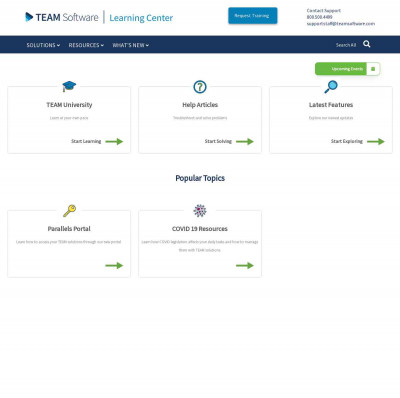The width and height of the screenshot is (400, 398).
Task: Click the green arrow beside Start Learning
Action: point(114,142)
